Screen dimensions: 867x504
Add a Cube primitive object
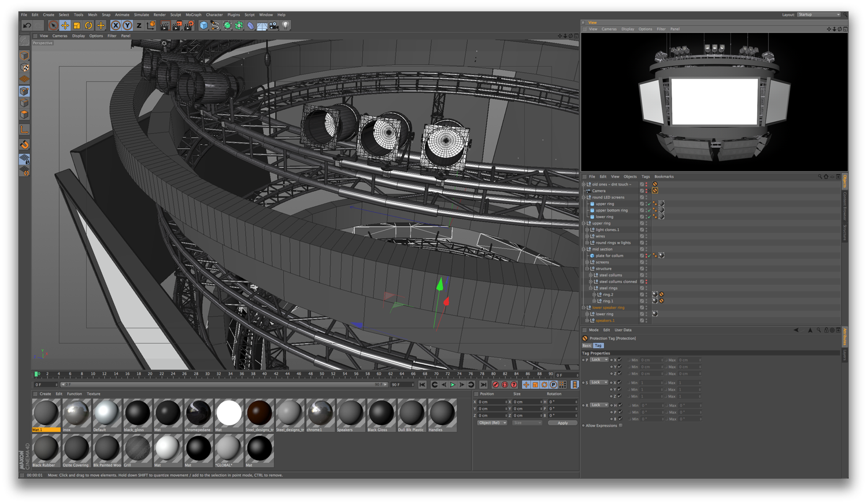coord(203,25)
